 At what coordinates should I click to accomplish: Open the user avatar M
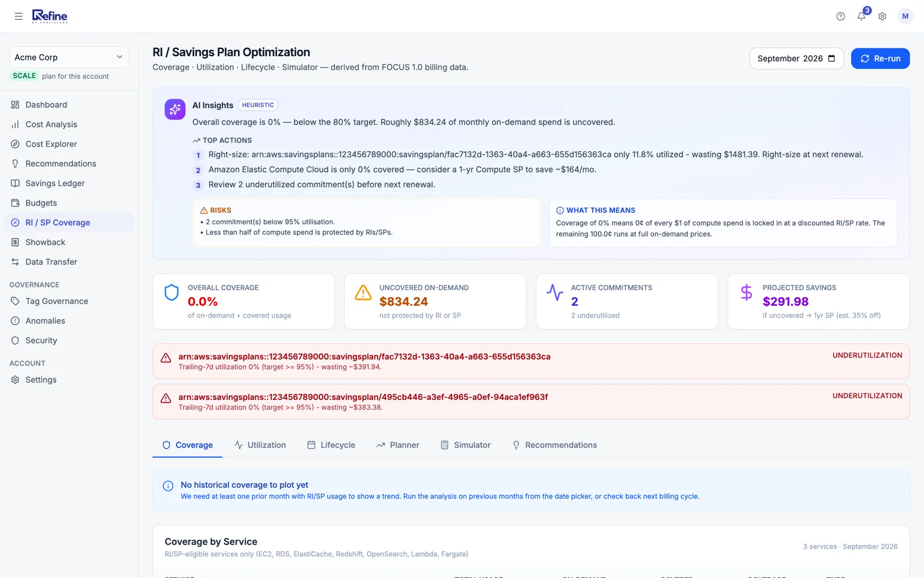pos(905,16)
